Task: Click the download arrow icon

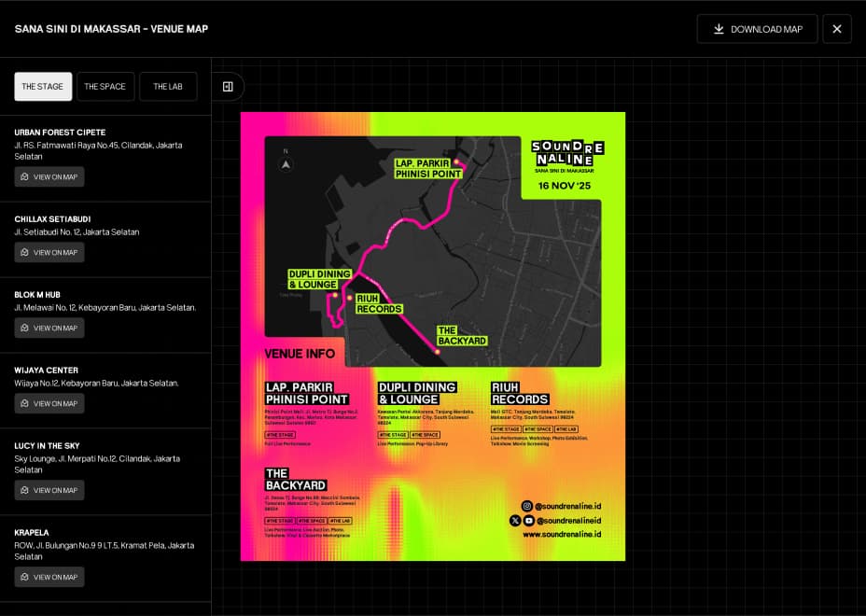Action: click(719, 29)
